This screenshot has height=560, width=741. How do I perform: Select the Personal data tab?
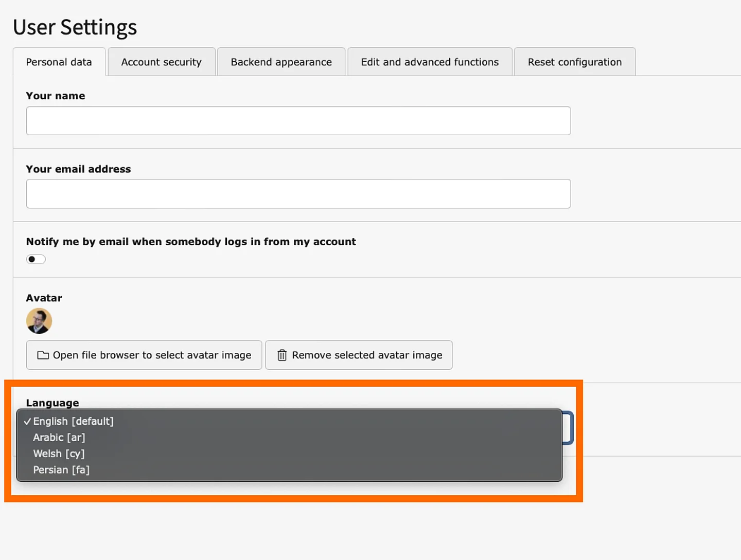(x=59, y=62)
